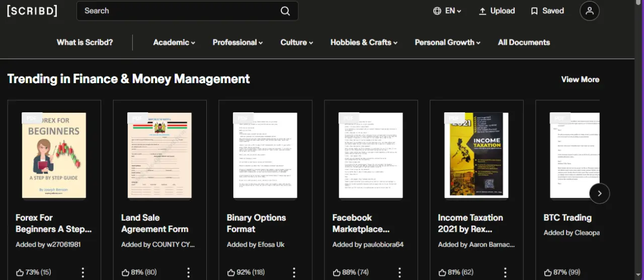
Task: Open the user profile icon
Action: (x=590, y=11)
